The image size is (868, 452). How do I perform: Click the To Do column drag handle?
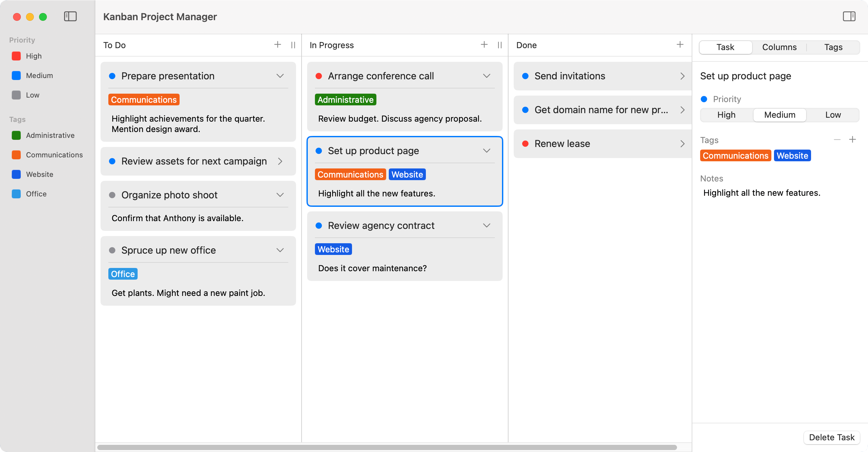tap(293, 45)
